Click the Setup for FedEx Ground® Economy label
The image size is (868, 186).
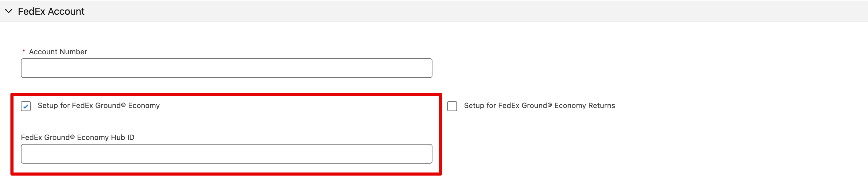point(98,106)
